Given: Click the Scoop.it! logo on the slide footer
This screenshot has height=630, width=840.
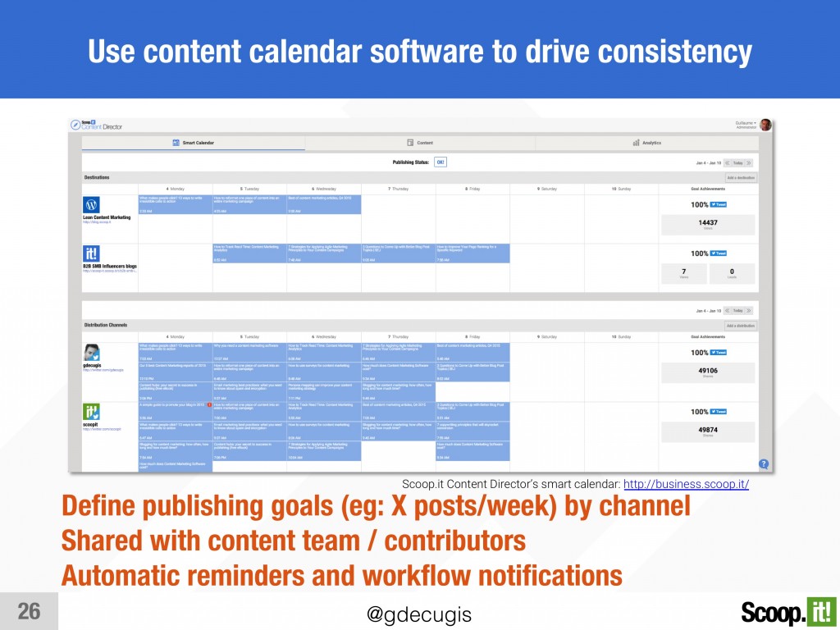Looking at the screenshot, I should pyautogui.click(x=787, y=612).
